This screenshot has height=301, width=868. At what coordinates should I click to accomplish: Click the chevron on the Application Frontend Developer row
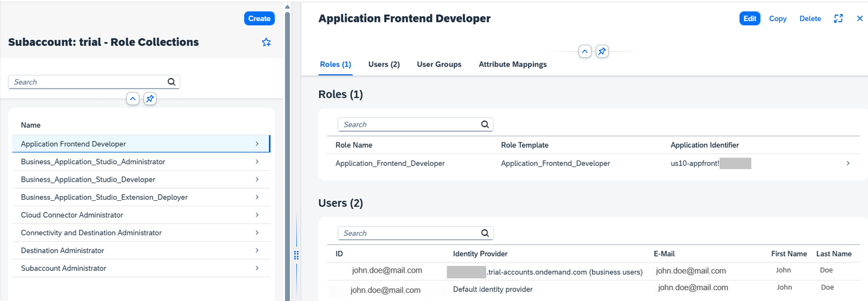point(257,144)
